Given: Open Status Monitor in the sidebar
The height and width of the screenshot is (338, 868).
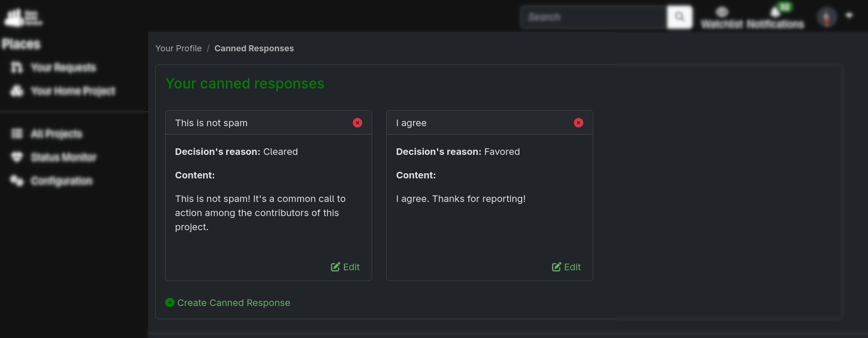Looking at the screenshot, I should coord(54,157).
